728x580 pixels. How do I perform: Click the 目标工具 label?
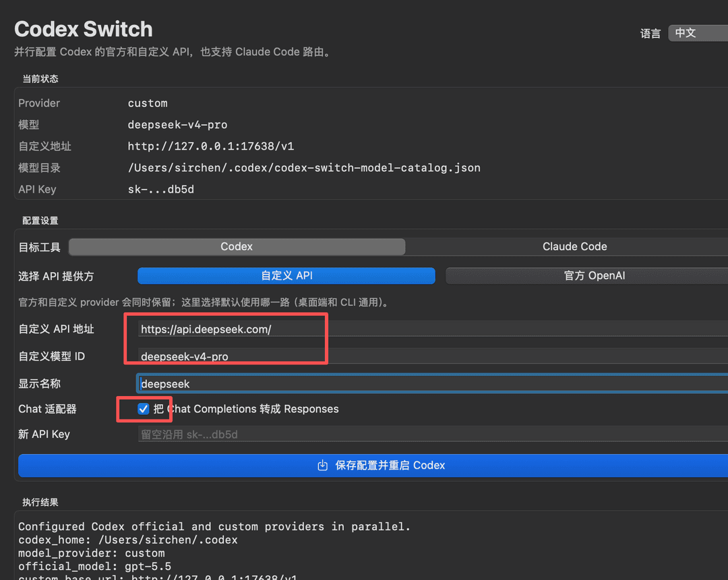[40, 247]
